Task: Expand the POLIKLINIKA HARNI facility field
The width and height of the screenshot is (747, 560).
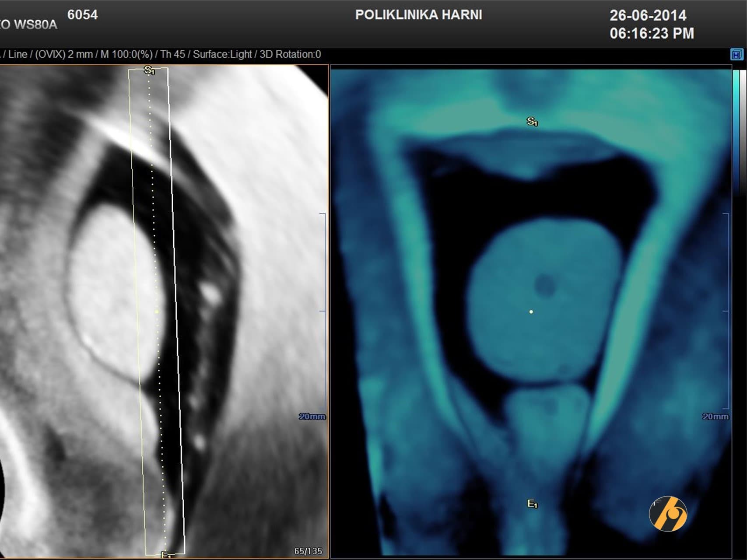Action: coord(419,15)
